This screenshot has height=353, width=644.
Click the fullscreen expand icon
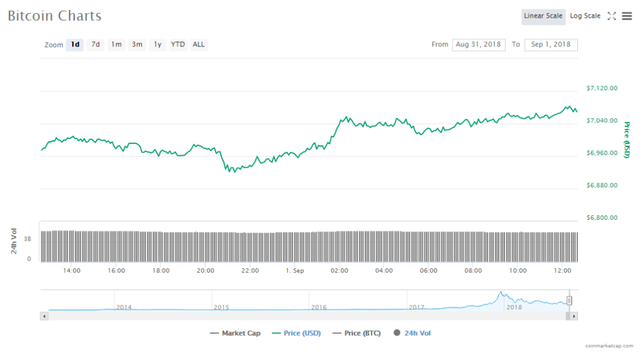tap(611, 16)
